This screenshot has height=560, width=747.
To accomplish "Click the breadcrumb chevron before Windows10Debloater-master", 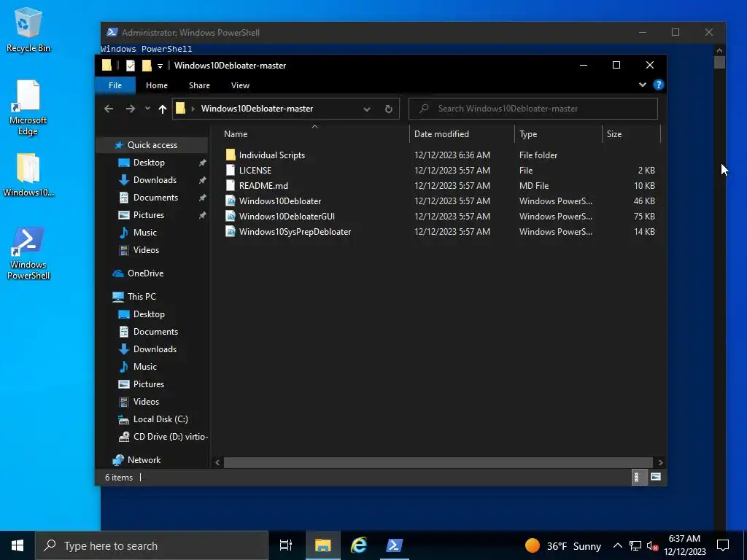I will [193, 109].
